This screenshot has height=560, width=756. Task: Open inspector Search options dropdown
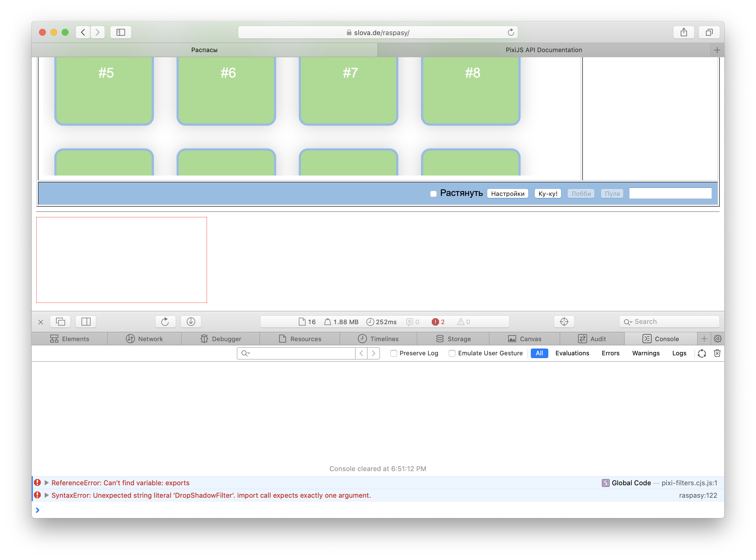(x=628, y=322)
